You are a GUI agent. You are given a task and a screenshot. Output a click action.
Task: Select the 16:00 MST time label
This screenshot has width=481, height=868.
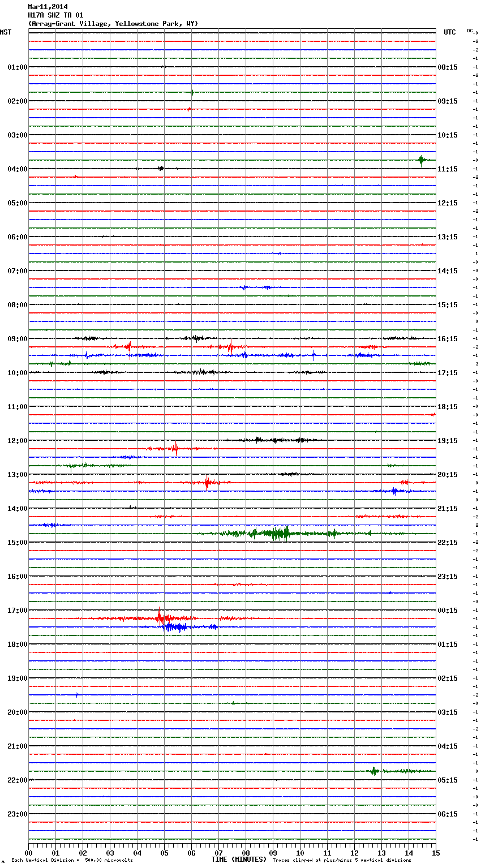pos(17,577)
